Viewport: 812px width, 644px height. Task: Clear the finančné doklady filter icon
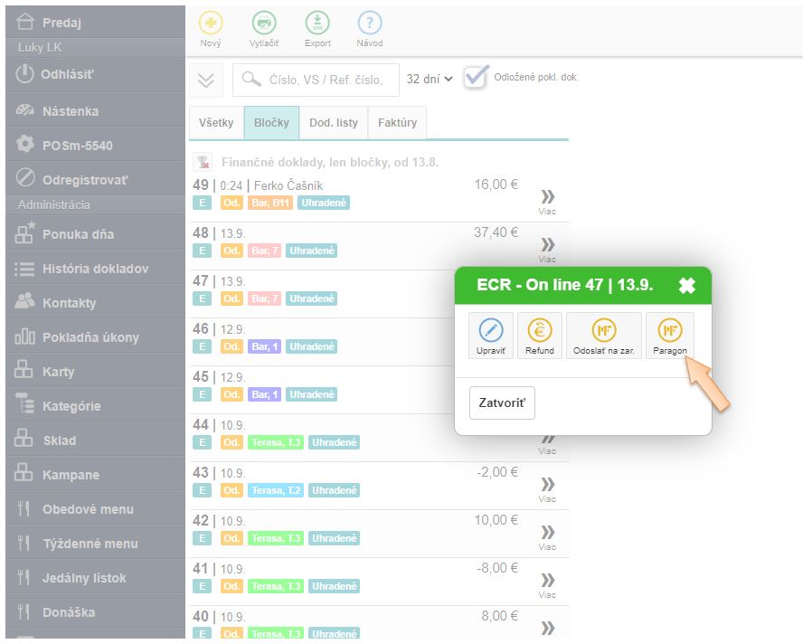tap(204, 163)
